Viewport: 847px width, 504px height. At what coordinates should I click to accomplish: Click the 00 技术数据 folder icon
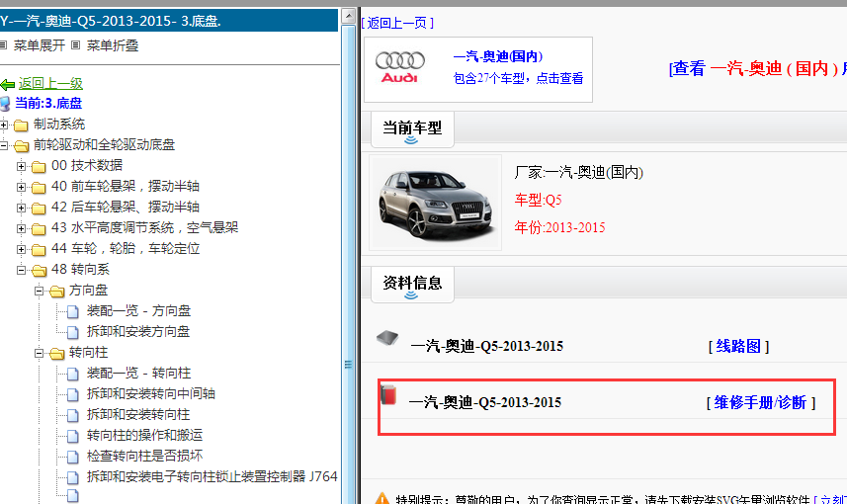coord(39,166)
